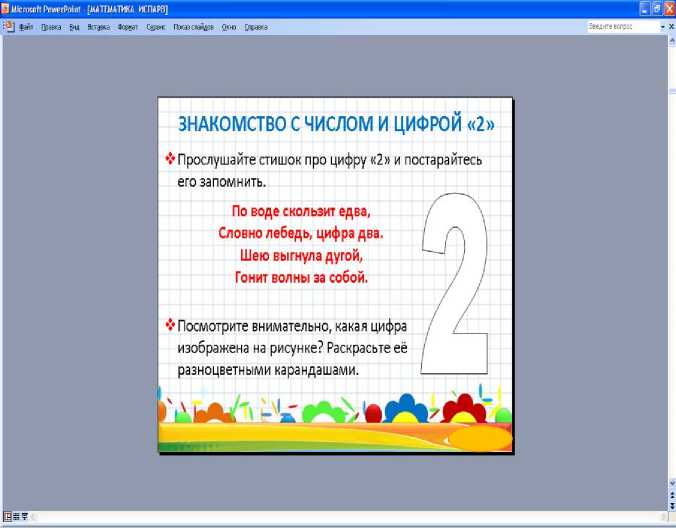Open the dropdown arrow beside the help question box
The image size is (676, 528).
(x=662, y=28)
